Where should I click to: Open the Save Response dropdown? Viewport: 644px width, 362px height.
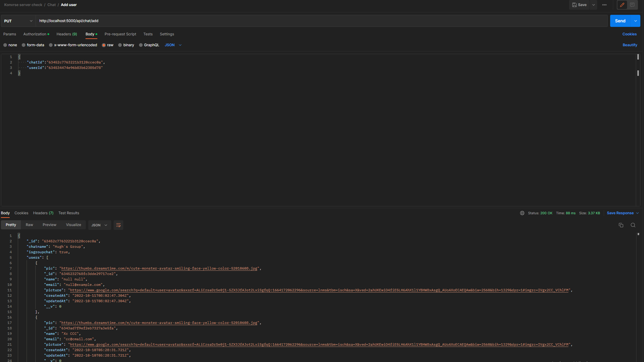point(623,213)
